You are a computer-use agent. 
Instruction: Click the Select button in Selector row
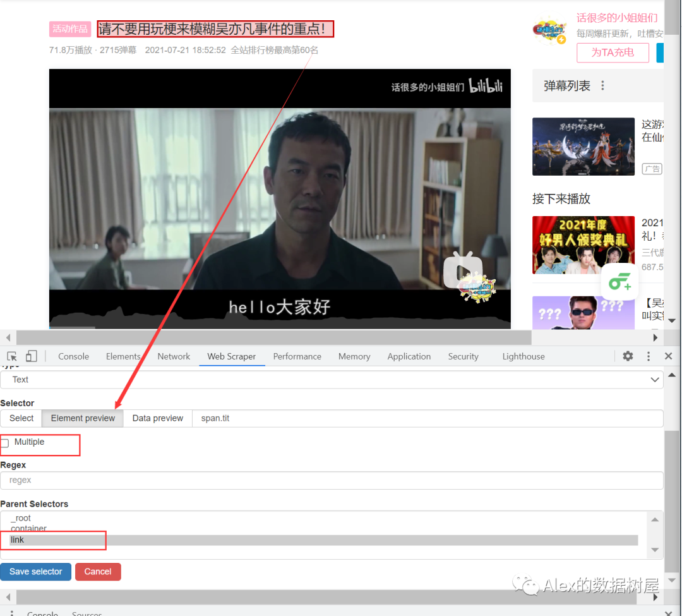[x=21, y=418]
